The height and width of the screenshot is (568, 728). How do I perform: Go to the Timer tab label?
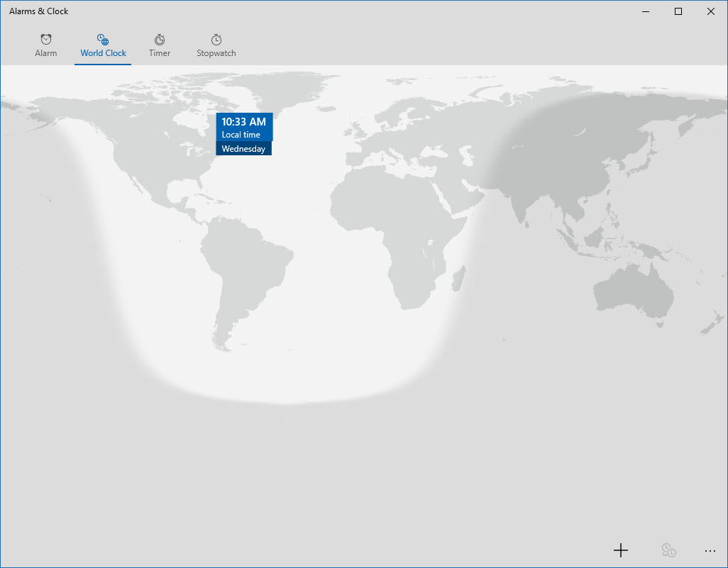(x=160, y=53)
